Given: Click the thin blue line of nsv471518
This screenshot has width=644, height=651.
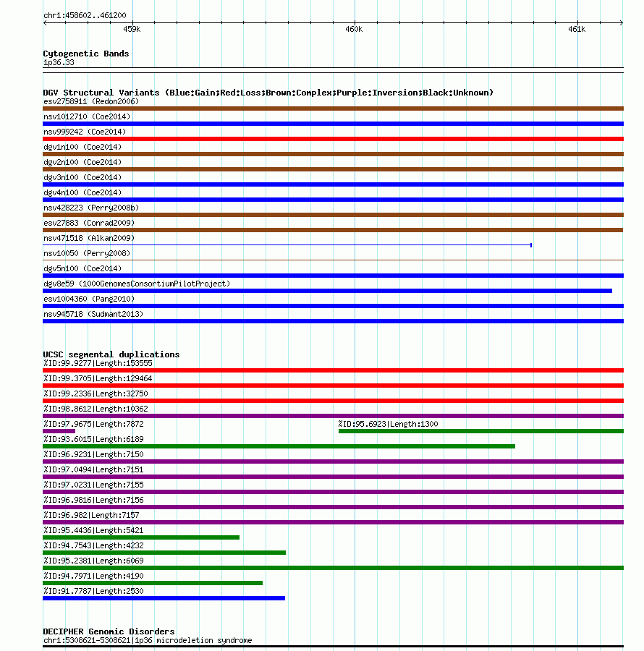Looking at the screenshot, I should tap(287, 245).
